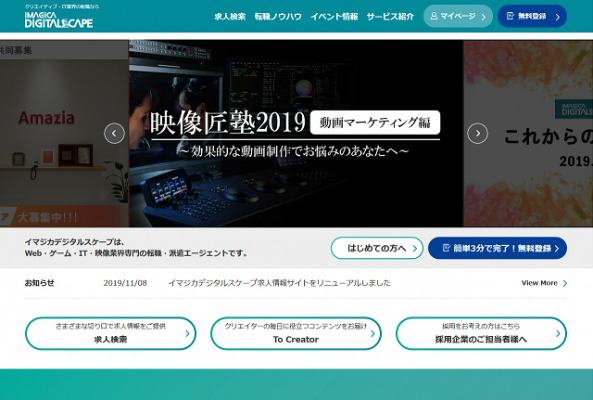Open 映像匠塾2019 center banner
This screenshot has height=400, width=593.
pos(296,133)
